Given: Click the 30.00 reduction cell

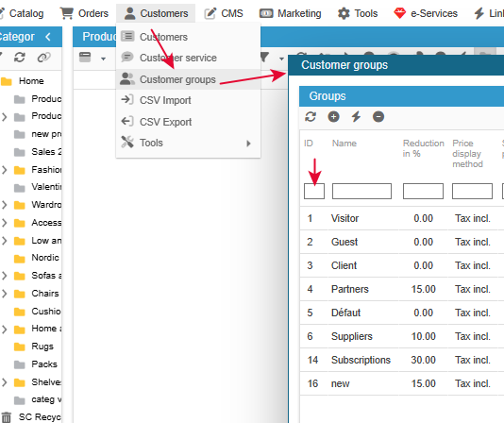Looking at the screenshot, I should pos(423,360).
